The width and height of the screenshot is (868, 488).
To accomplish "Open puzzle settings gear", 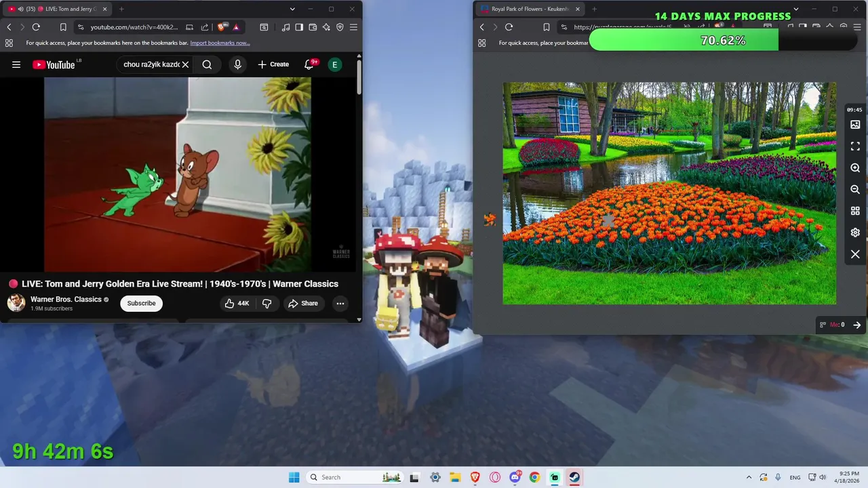I will tap(855, 232).
